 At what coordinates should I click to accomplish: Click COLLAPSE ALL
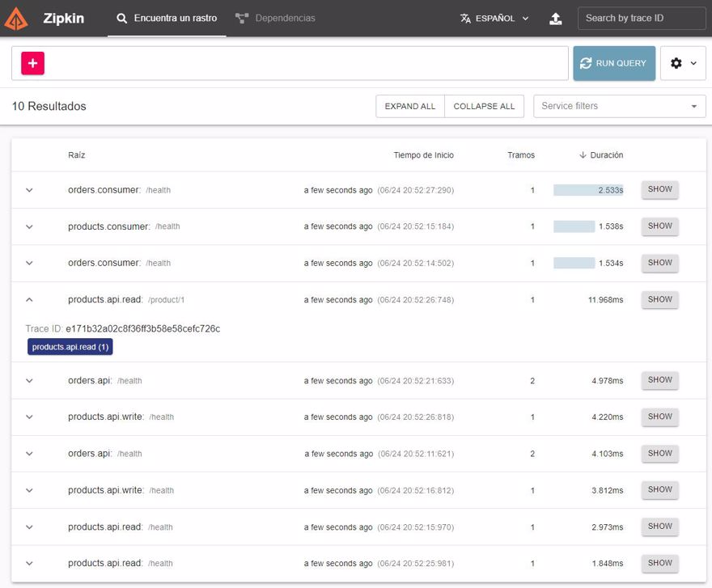[x=484, y=106]
